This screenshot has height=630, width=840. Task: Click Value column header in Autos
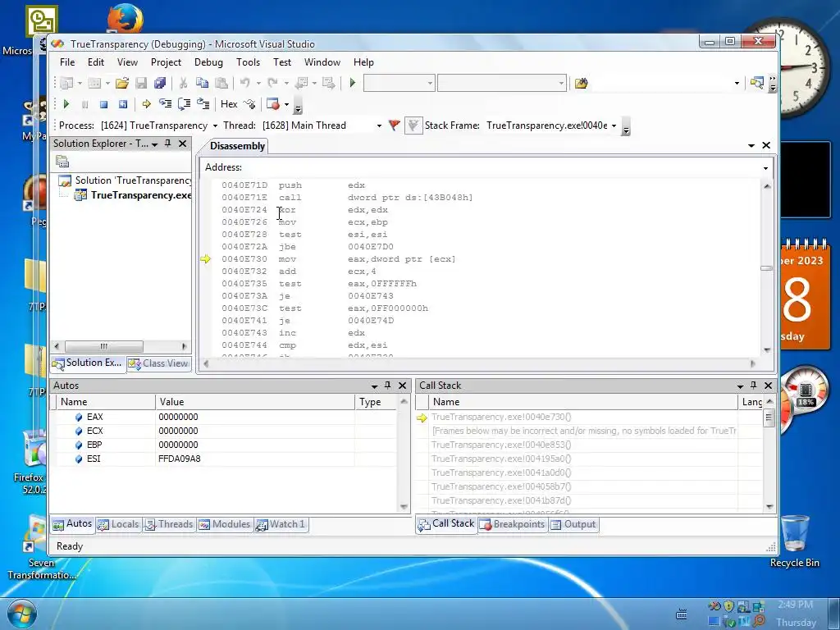pyautogui.click(x=255, y=402)
